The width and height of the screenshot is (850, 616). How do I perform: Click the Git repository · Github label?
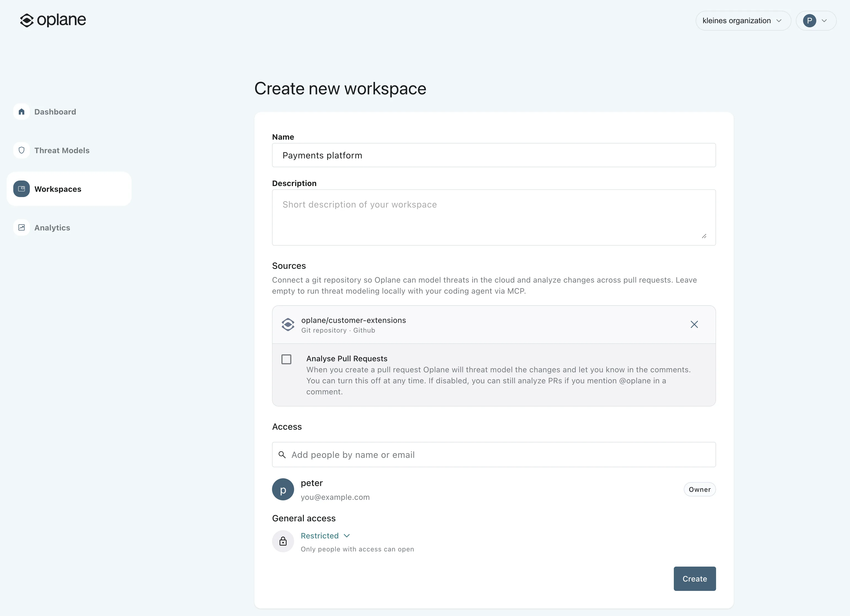338,330
